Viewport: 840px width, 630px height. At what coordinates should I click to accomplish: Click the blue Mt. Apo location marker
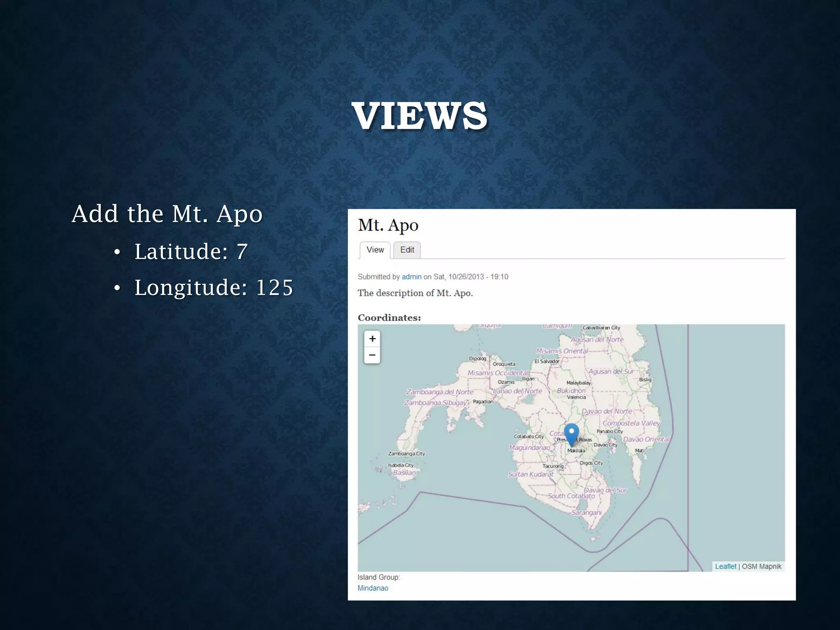coord(571,433)
